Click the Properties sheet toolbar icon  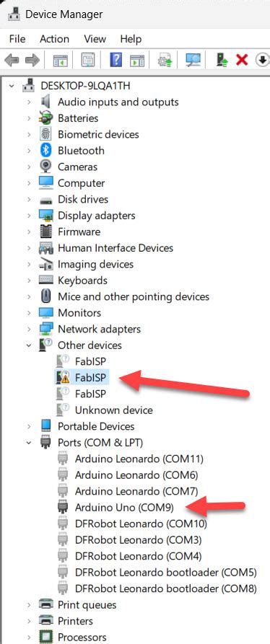(88, 61)
